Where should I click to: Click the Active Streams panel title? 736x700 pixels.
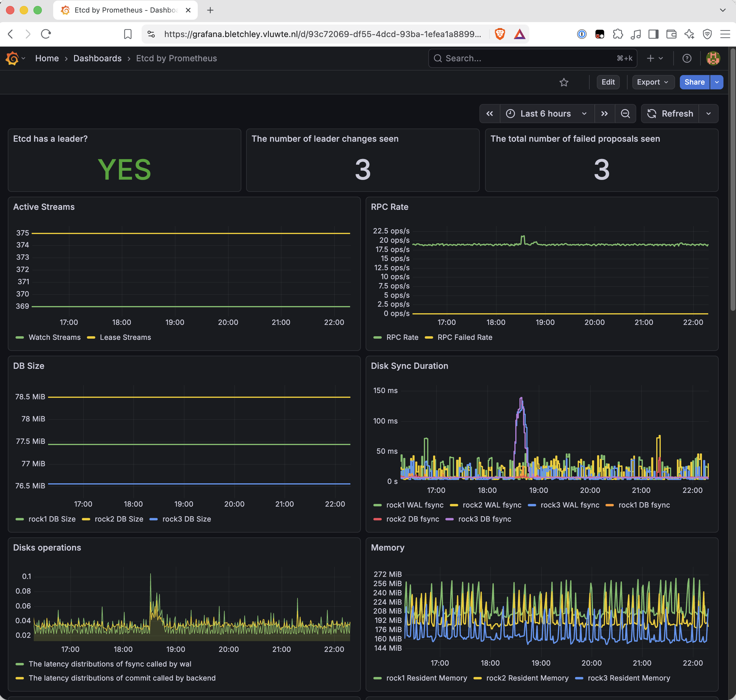point(44,207)
